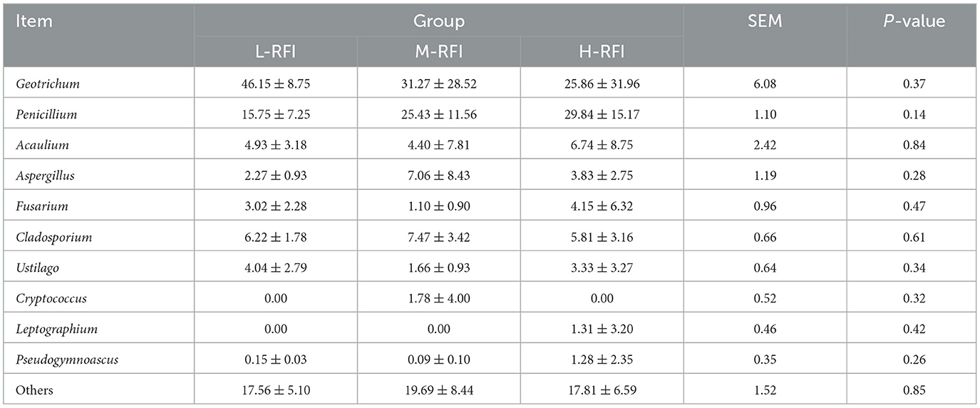Select the SEM column header

pos(765,21)
